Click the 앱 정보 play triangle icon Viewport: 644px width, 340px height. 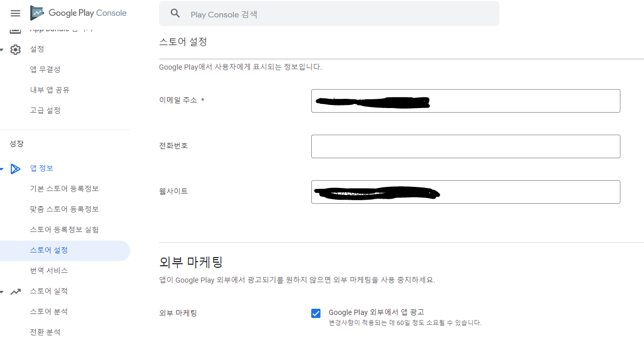click(x=15, y=168)
